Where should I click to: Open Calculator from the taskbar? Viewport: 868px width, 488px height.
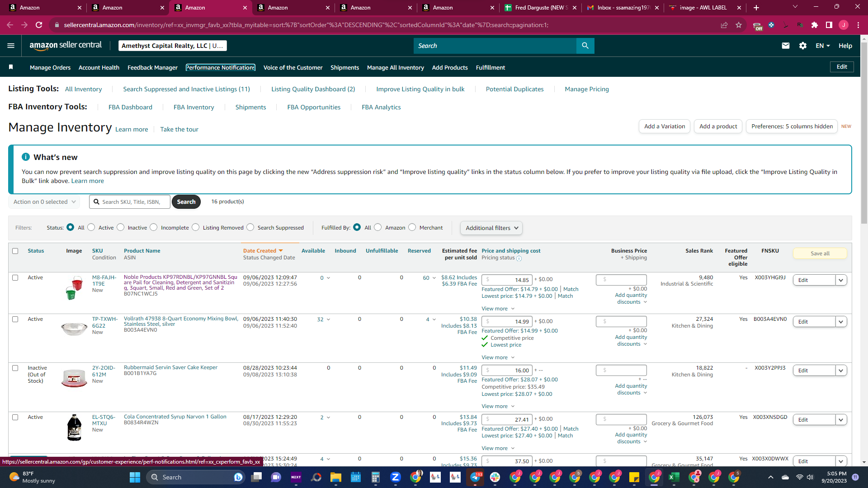(375, 477)
